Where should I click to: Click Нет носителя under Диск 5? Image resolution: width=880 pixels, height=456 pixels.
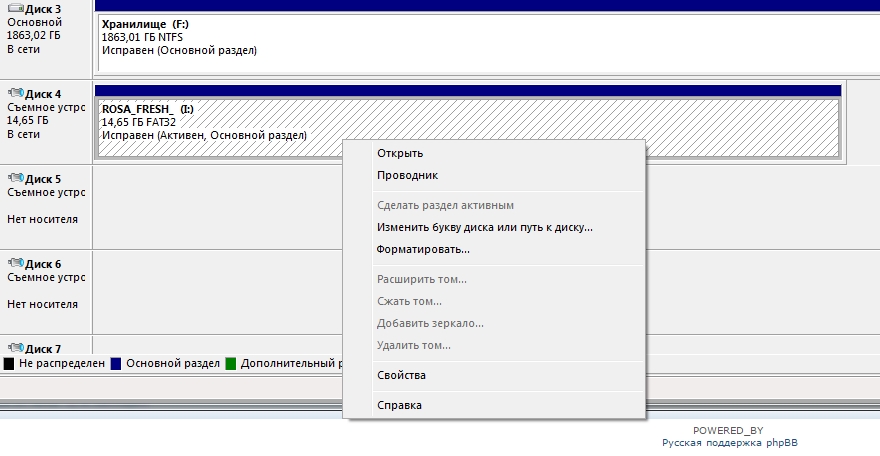[42, 219]
